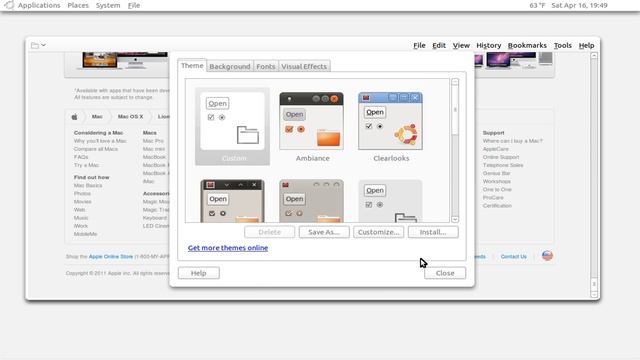This screenshot has width=640, height=360.
Task: Open the folder icon dropdown in browser
Action: pyautogui.click(x=38, y=45)
